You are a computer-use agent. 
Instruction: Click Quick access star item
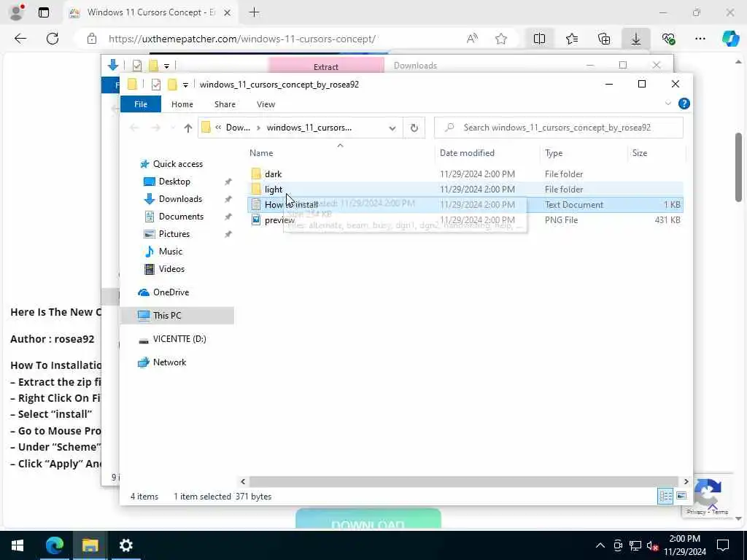pyautogui.click(x=177, y=164)
